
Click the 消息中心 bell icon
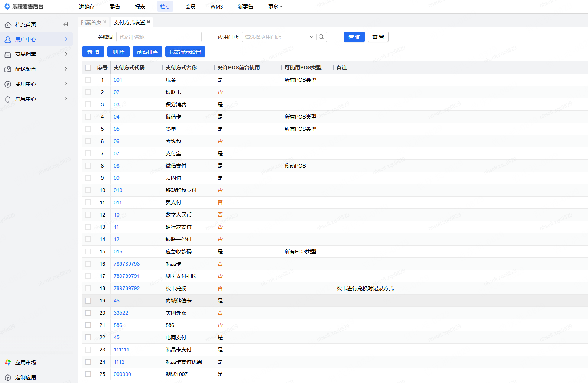point(8,99)
